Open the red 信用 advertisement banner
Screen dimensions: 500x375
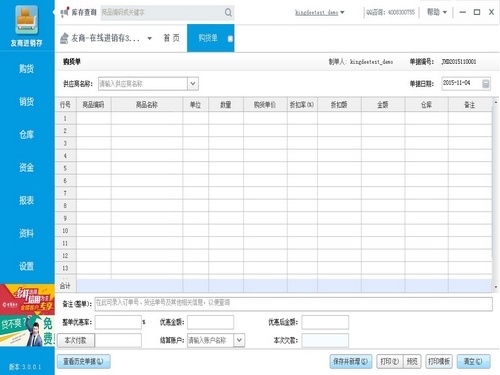click(27, 299)
